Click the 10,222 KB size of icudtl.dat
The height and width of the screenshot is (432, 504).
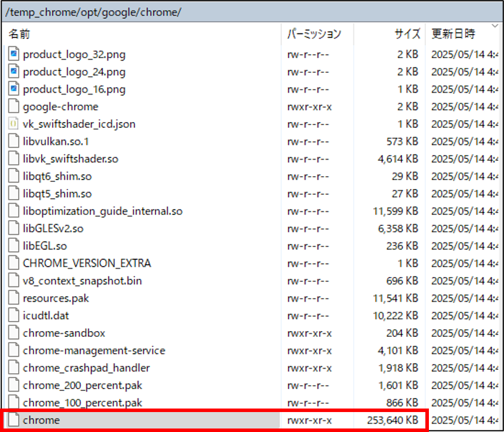[395, 316]
